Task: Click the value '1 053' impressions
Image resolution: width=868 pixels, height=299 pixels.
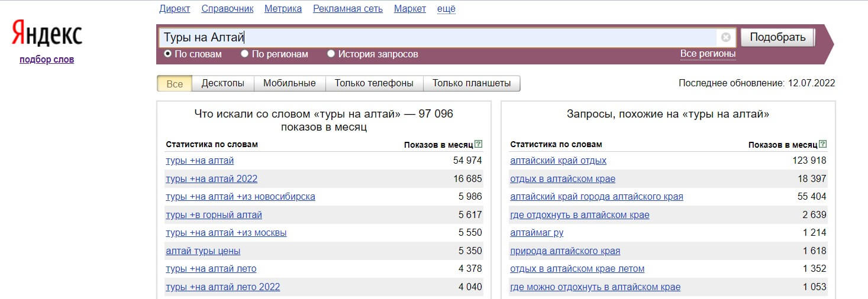Action: (x=815, y=287)
